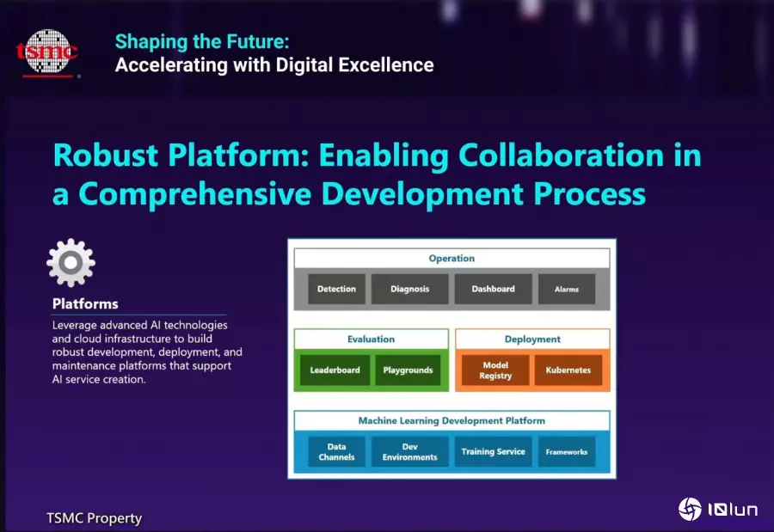
Task: Select the Diagnosis box
Action: click(x=409, y=289)
